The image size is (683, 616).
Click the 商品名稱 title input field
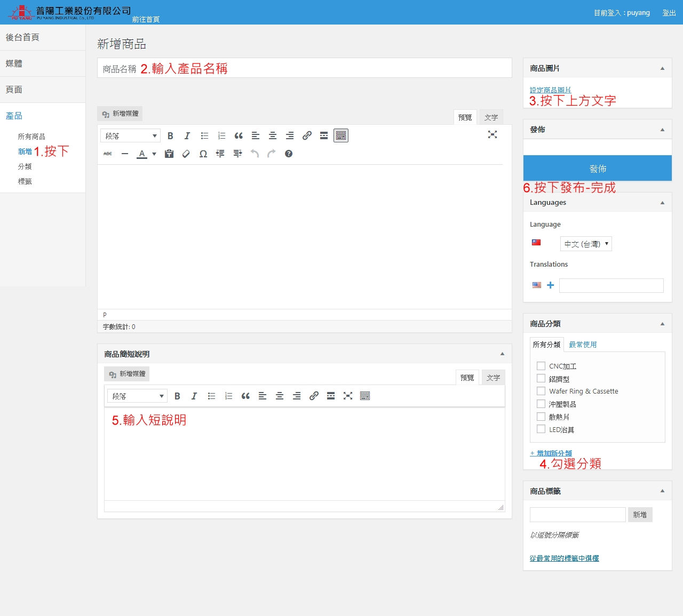[304, 68]
